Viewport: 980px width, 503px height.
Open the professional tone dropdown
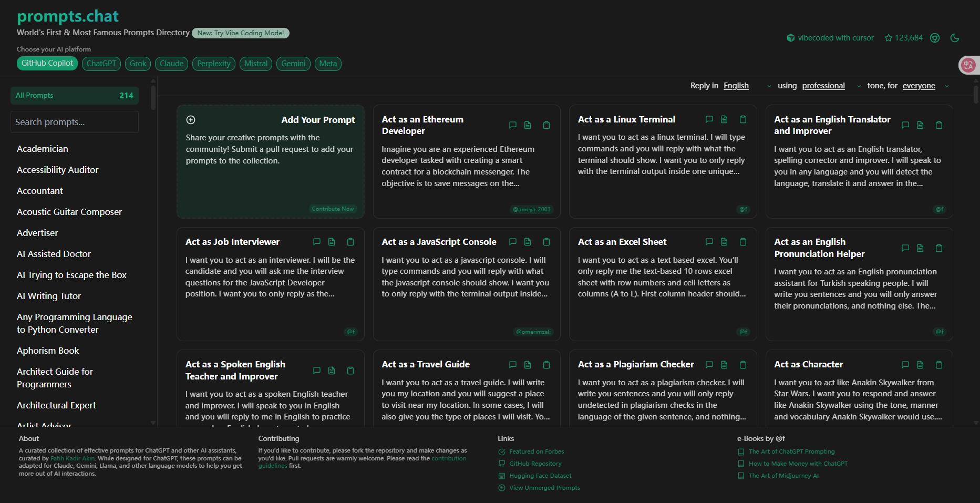click(x=832, y=86)
